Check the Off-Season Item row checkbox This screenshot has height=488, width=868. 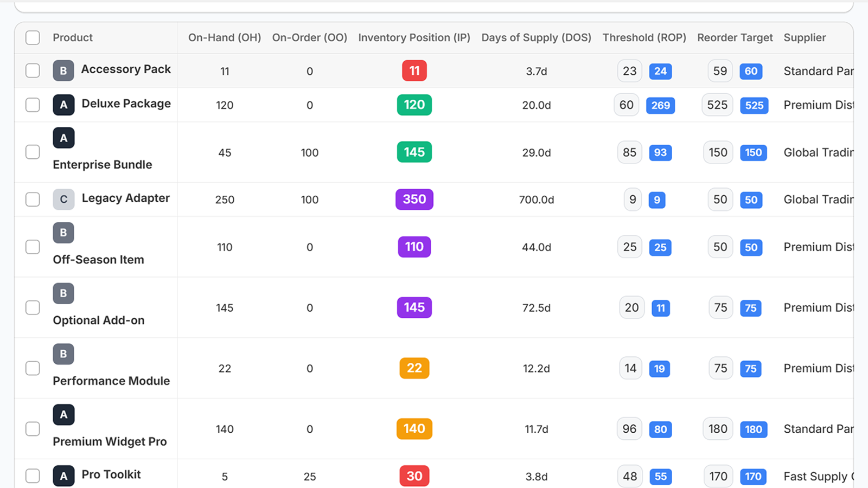coord(33,247)
